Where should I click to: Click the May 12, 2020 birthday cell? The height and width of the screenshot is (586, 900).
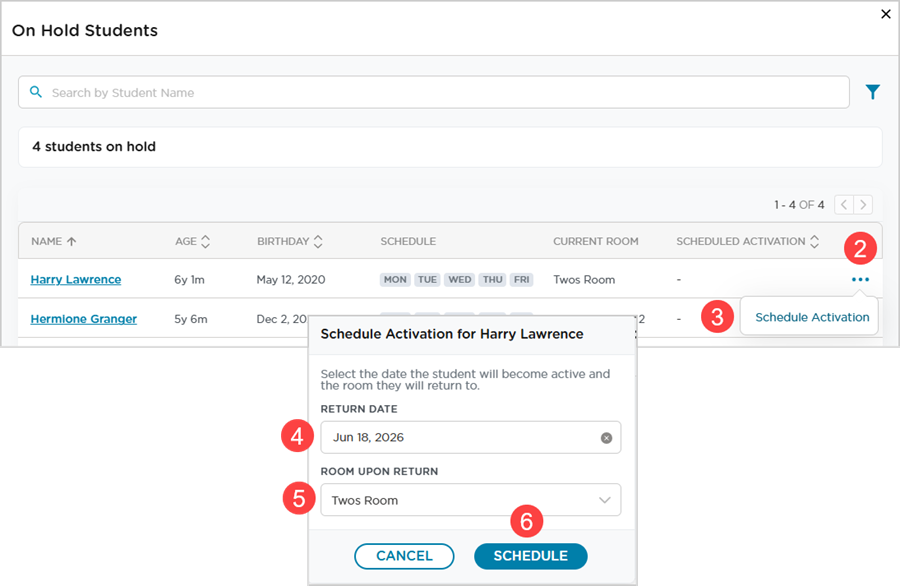tap(290, 280)
